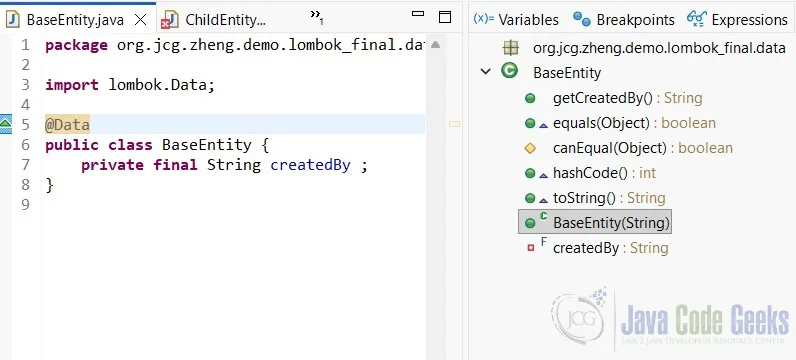Select createdBy field in outline
Viewport: 796px width, 360px height.
coord(611,248)
